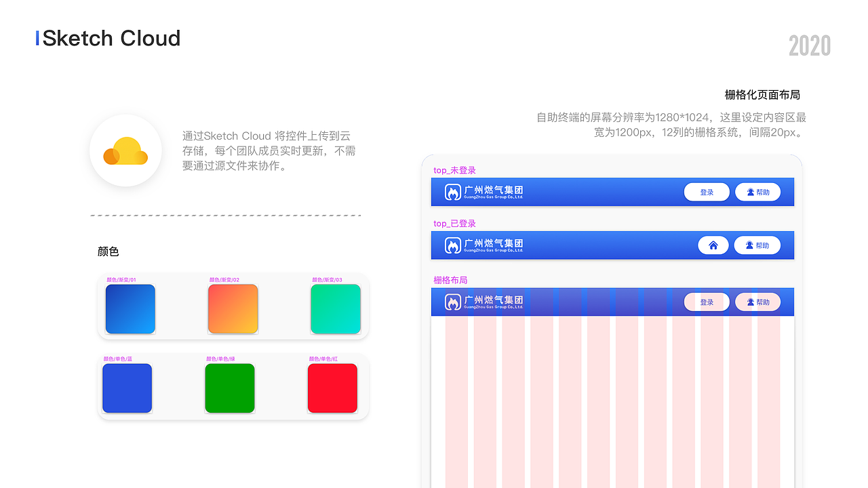Image resolution: width=868 pixels, height=488 pixels.
Task: Select the blue gradient swatch 渐变/01
Action: click(x=130, y=309)
